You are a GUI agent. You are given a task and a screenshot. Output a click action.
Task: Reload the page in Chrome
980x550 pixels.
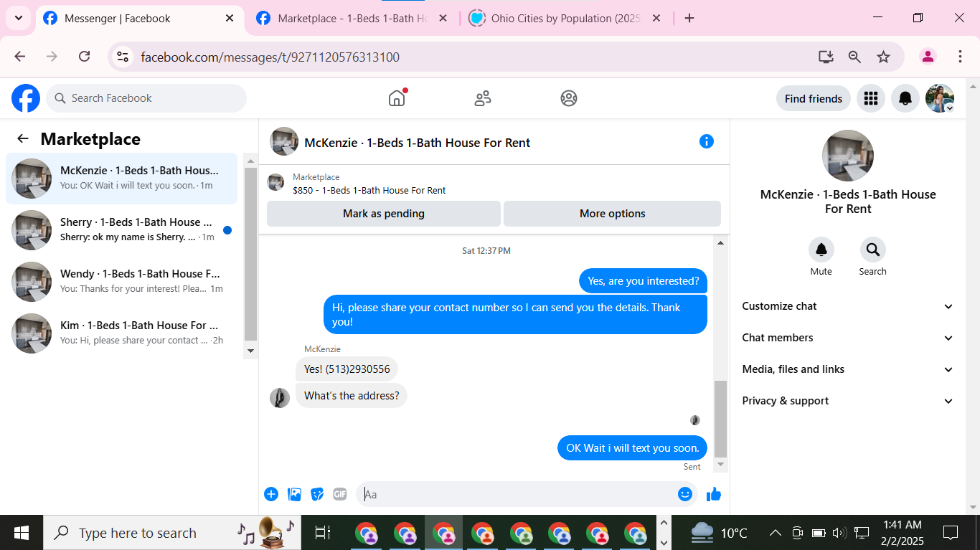pos(85,57)
